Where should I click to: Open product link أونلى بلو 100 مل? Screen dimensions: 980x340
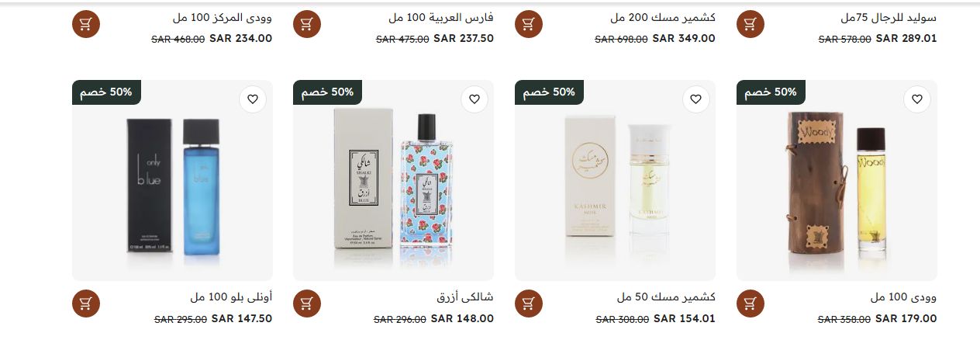[231, 297]
